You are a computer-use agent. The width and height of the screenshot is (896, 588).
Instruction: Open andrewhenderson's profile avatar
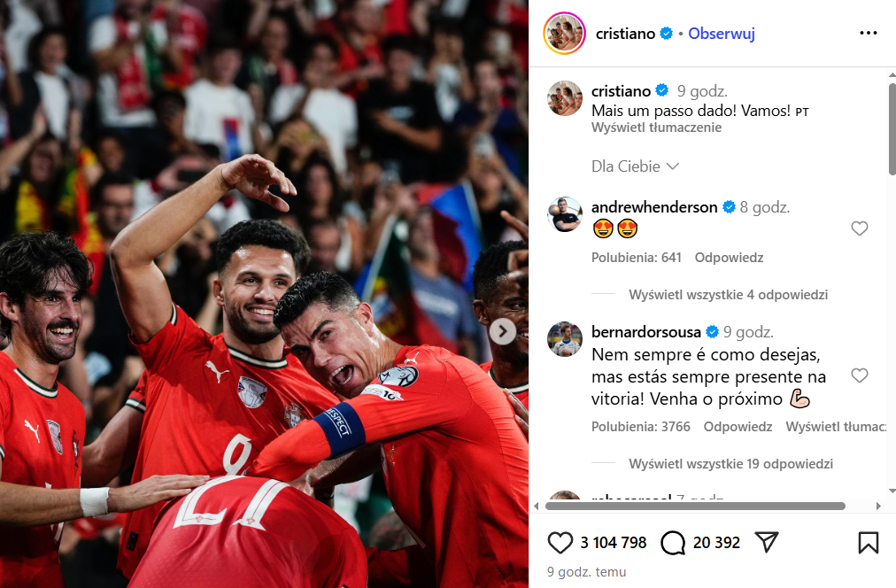565,214
